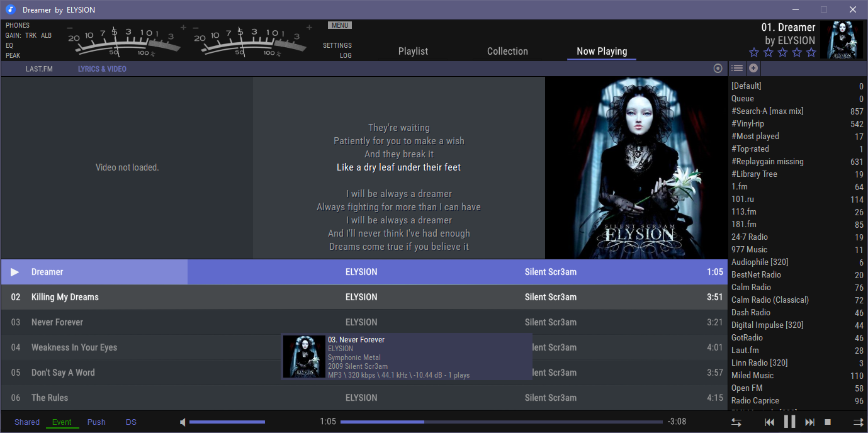Open SETTINGS

[x=337, y=46]
